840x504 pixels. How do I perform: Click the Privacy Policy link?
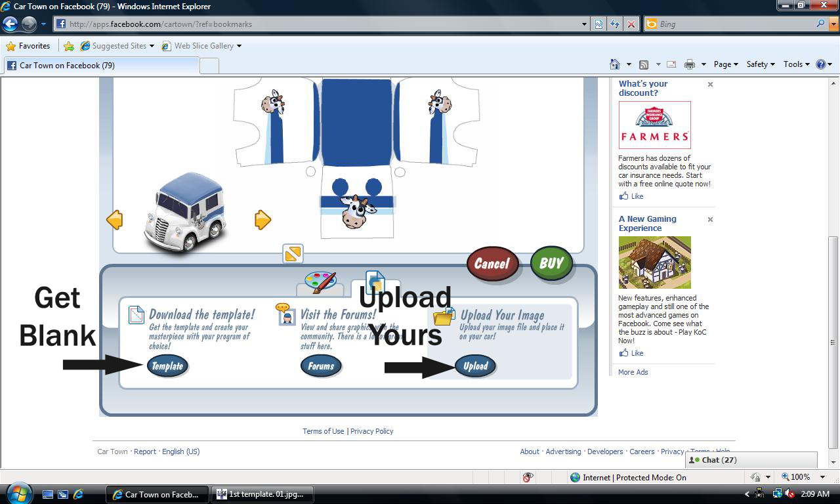click(x=371, y=431)
